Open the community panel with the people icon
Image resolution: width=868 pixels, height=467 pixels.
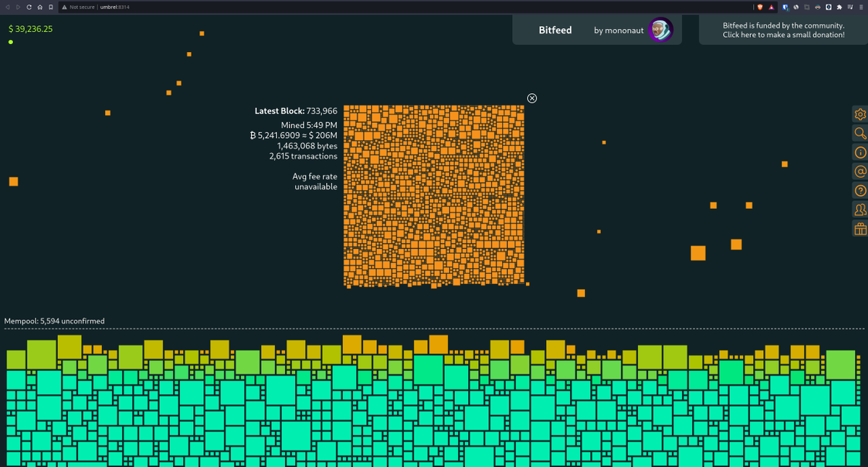(859, 209)
